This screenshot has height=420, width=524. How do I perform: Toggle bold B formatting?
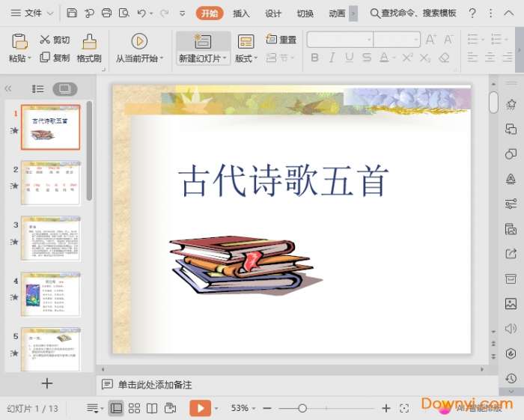tap(314, 58)
